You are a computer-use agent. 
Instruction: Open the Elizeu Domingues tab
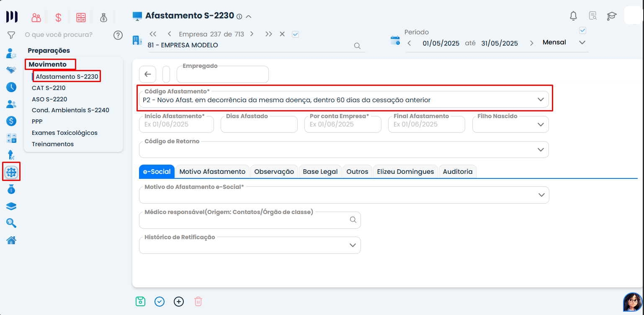coord(406,171)
